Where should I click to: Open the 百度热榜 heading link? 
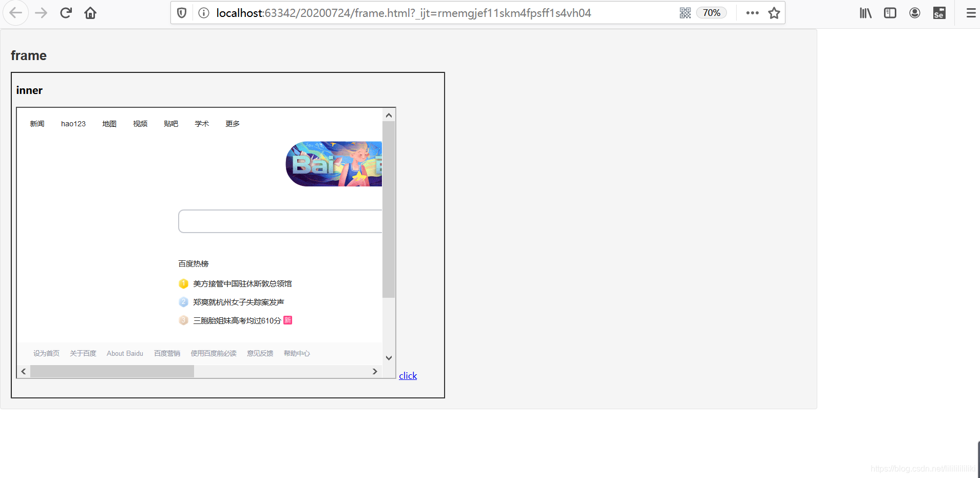click(x=194, y=264)
